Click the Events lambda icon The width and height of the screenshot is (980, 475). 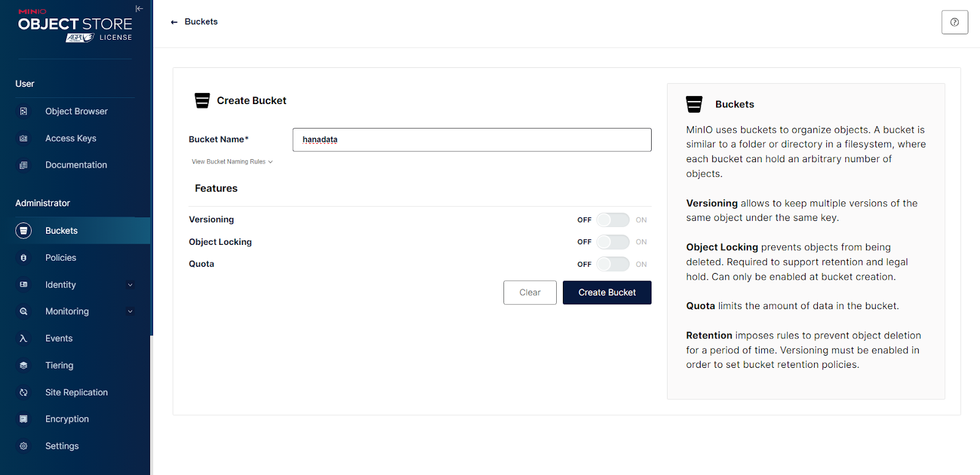pos(23,338)
